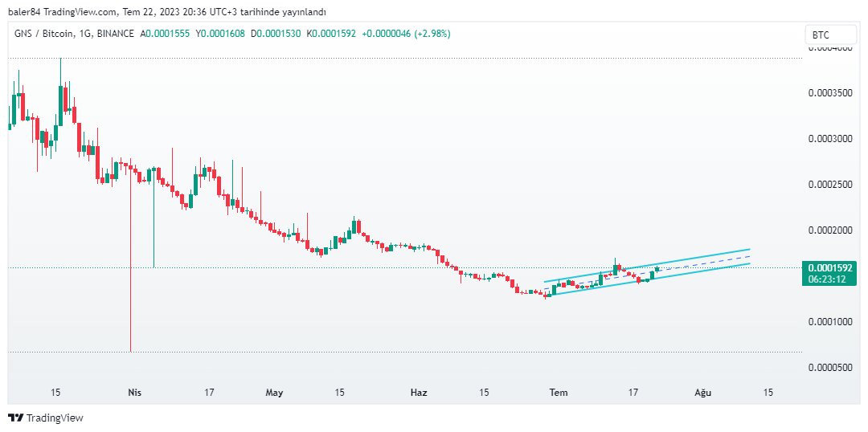
Task: Click the 0.0003000 price axis label
Action: (829, 139)
